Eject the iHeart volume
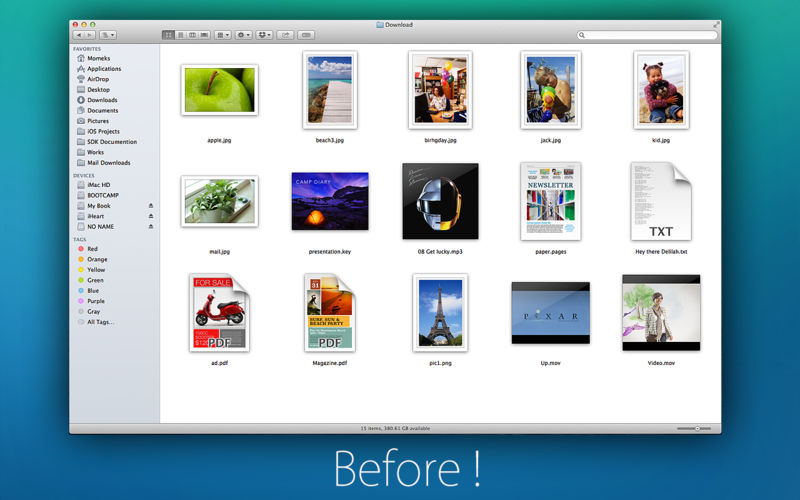The width and height of the screenshot is (800, 500). point(151,216)
